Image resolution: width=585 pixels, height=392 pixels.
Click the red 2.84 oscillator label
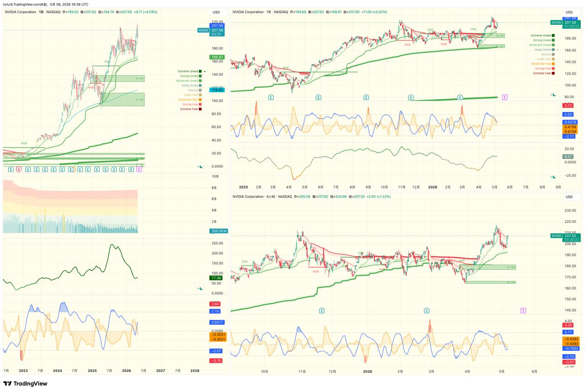tap(215, 304)
